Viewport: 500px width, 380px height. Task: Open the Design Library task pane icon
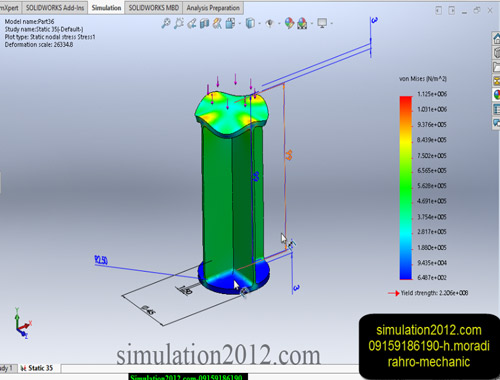[497, 52]
